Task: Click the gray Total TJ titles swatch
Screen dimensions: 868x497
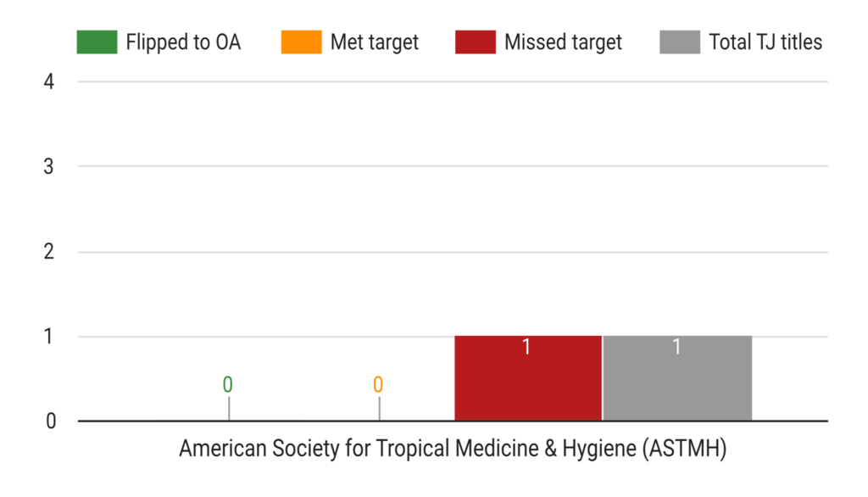Action: tap(680, 42)
